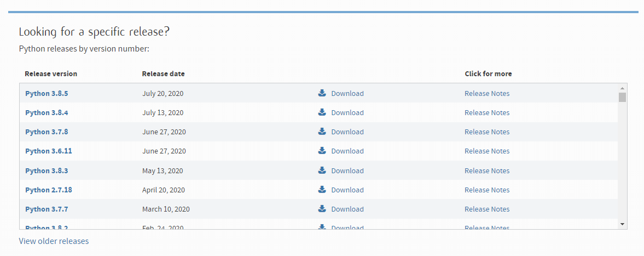Click download icon for Python 3.7.7
Image resolution: width=644 pixels, height=256 pixels.
(x=322, y=209)
